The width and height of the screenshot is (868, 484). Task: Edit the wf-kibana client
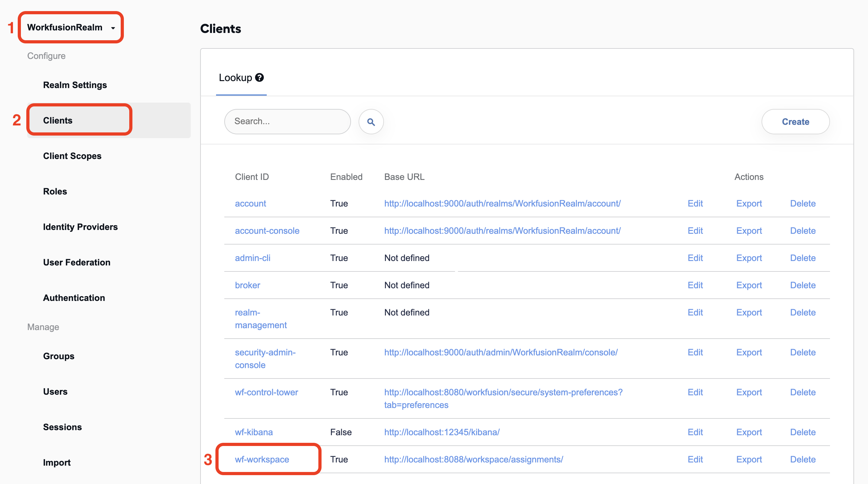tap(695, 432)
